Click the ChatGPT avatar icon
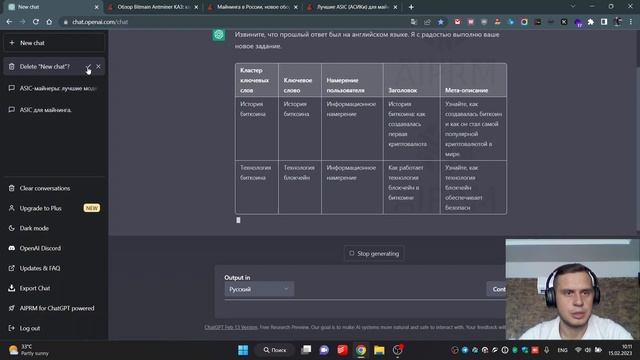Image resolution: width=640 pixels, height=360 pixels. 219,35
